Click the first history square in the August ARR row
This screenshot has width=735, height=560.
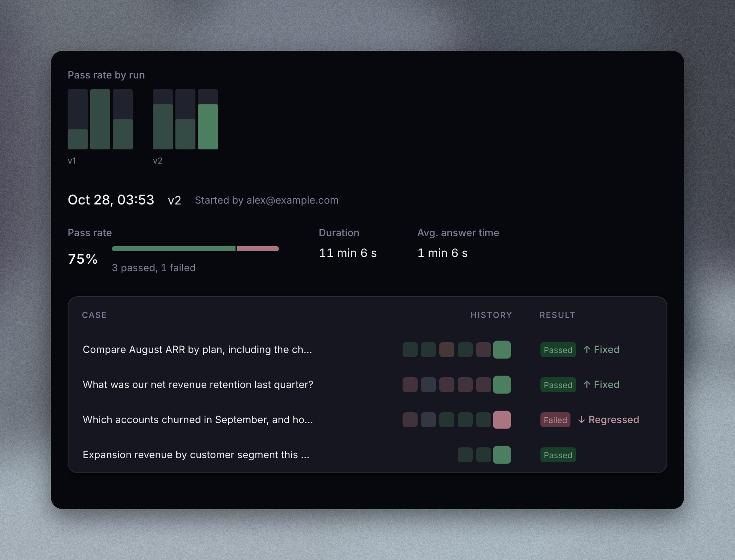410,350
